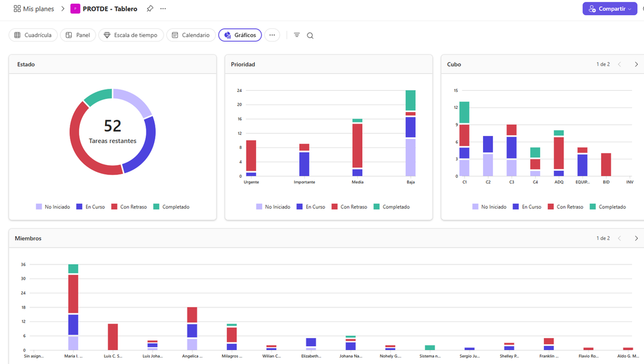Open the Calendario view
Image resolution: width=644 pixels, height=364 pixels.
(x=191, y=35)
